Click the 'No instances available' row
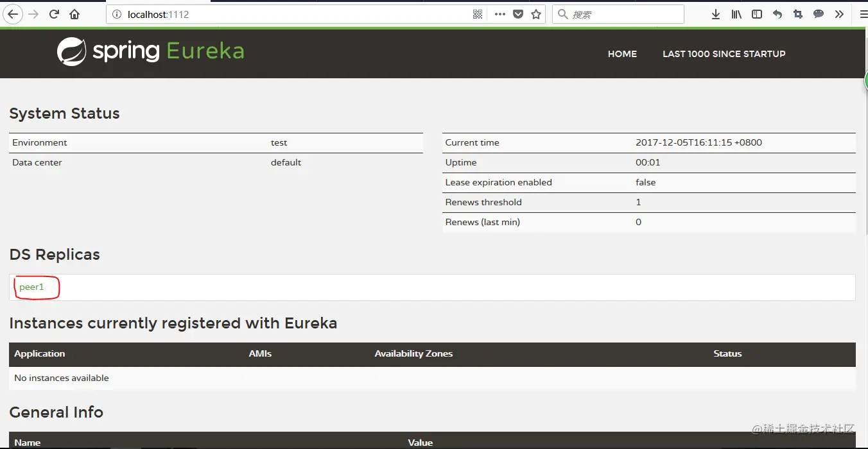Screen dimensions: 868x449 [432, 378]
